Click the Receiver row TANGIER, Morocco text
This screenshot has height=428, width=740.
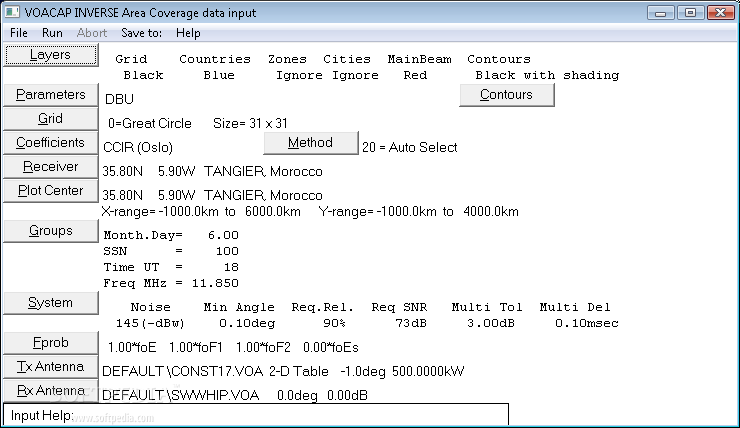[263, 171]
